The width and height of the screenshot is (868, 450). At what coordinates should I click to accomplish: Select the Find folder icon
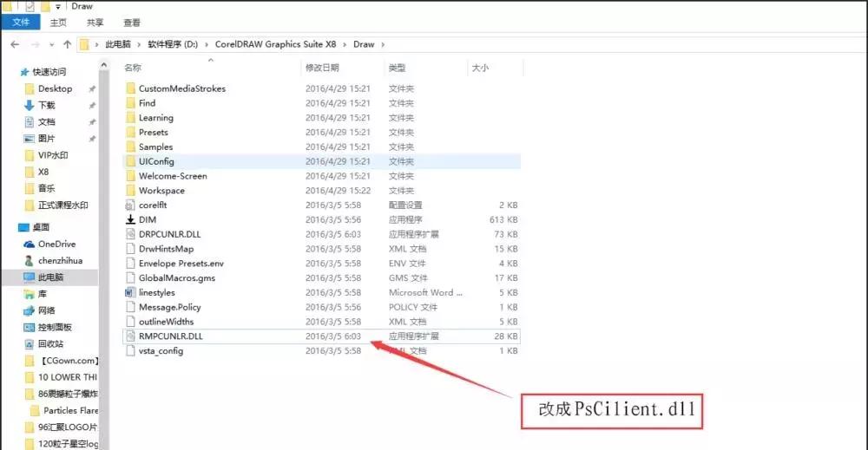tap(130, 103)
